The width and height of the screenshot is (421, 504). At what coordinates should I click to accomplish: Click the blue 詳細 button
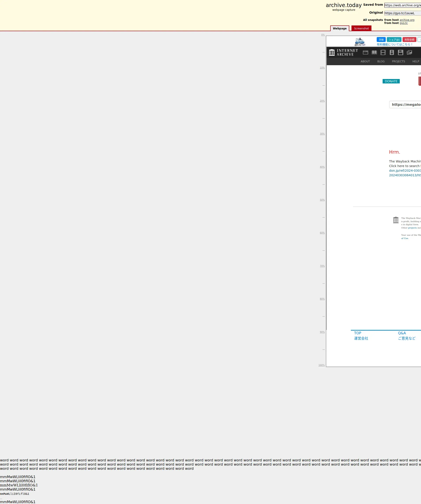point(381,40)
